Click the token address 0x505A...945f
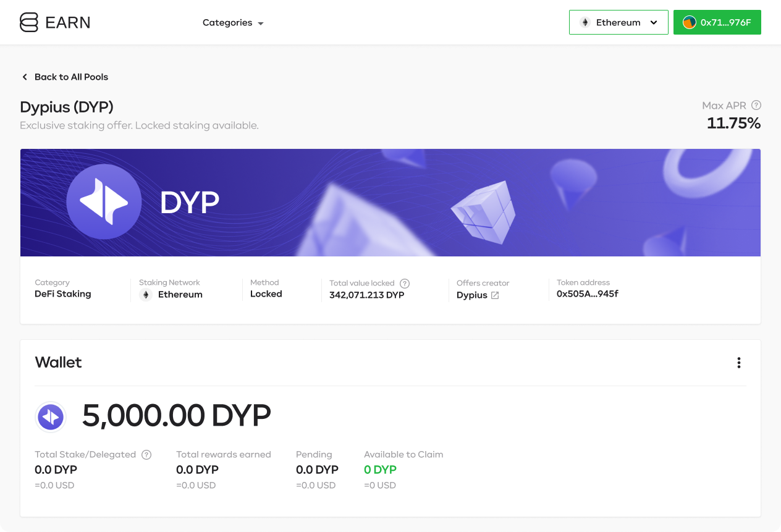781x532 pixels. tap(588, 294)
